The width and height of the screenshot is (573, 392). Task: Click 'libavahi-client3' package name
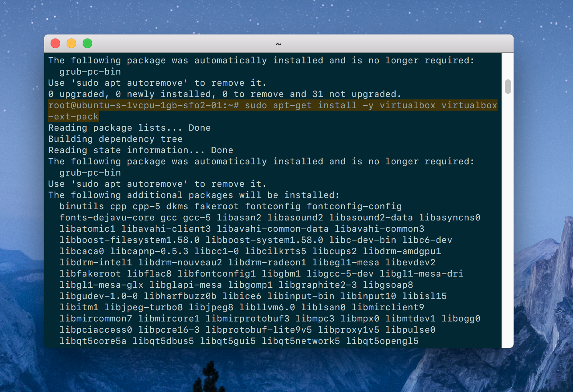166,229
